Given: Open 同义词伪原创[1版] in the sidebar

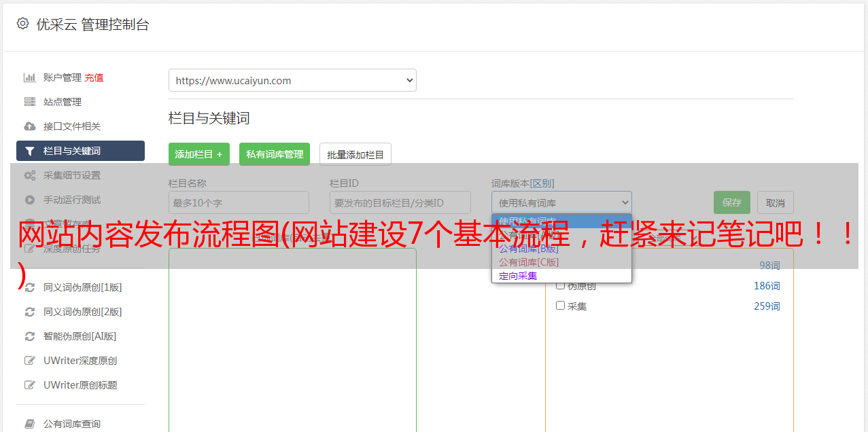Looking at the screenshot, I should tap(83, 287).
